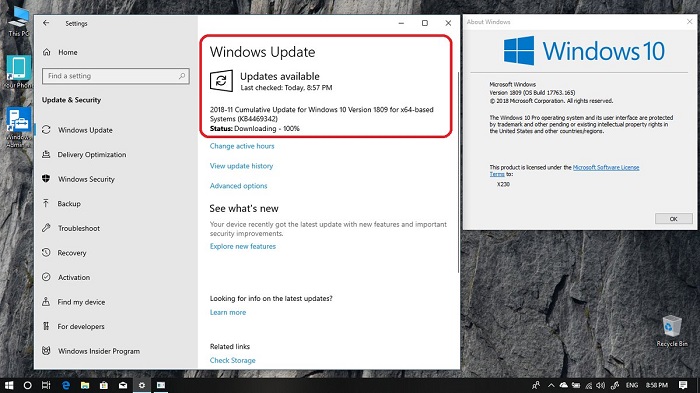Select the This PC desktop icon
This screenshot has height=393, width=700.
tap(18, 21)
